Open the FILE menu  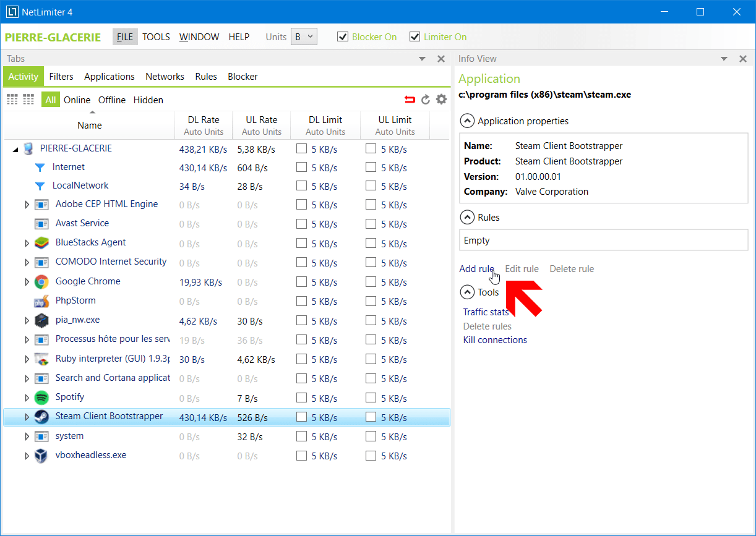125,37
